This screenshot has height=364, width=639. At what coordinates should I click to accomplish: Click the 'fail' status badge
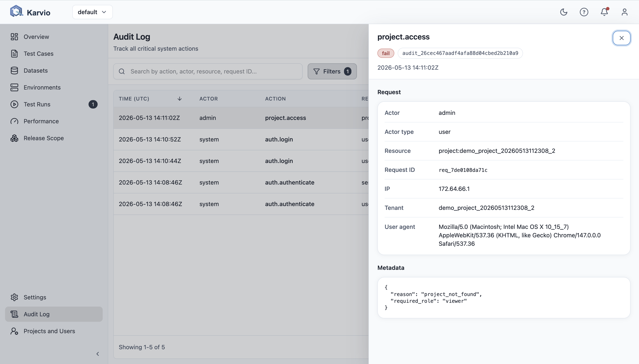pos(386,53)
